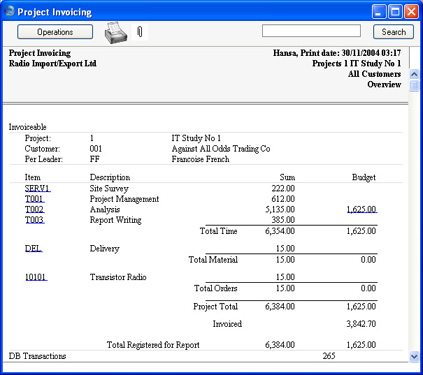Open item link T003
This screenshot has height=375, width=423.
[35, 220]
